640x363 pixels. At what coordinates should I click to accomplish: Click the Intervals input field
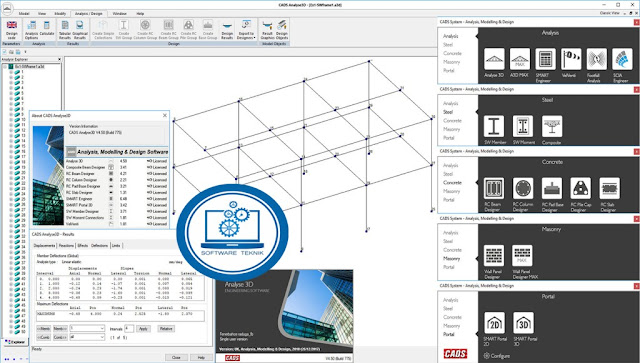point(129,328)
